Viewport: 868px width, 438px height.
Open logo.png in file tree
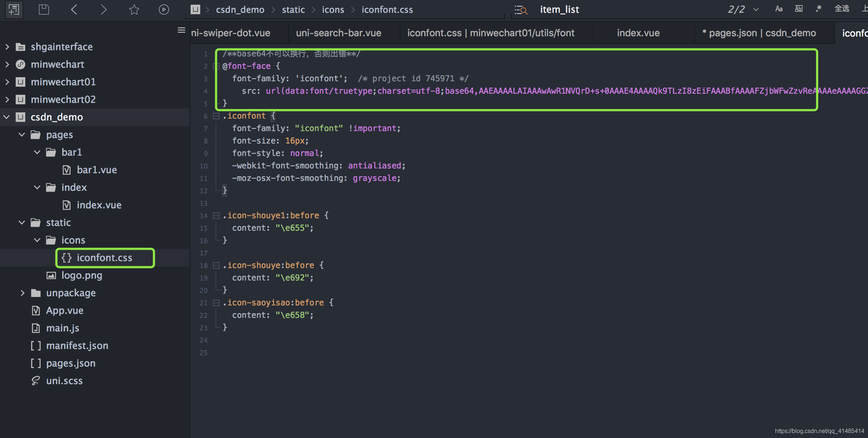(x=82, y=275)
